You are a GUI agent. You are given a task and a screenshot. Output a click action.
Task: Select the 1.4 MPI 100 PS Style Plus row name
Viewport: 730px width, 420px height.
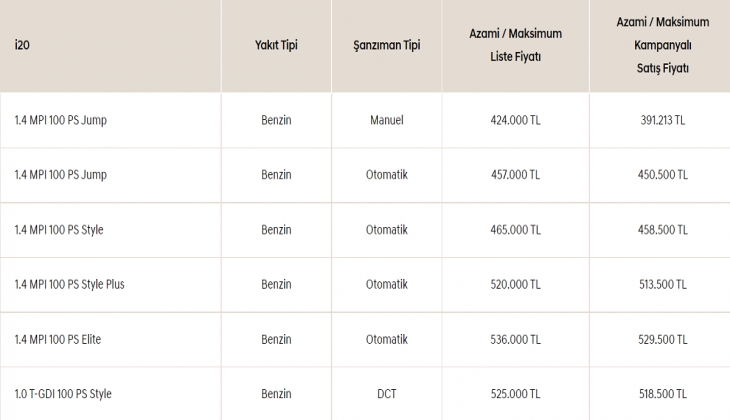[70, 284]
